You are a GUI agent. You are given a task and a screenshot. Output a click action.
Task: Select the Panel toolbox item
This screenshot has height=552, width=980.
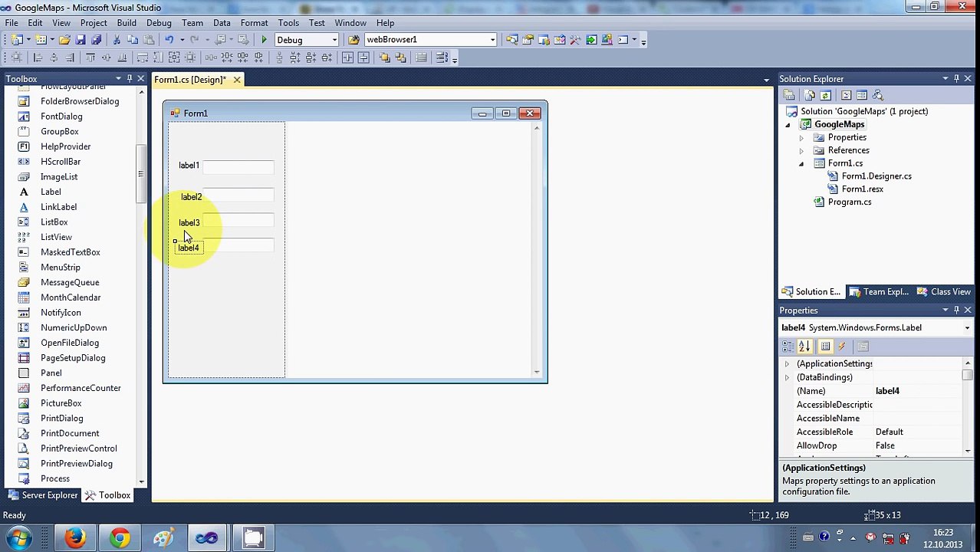tap(51, 373)
